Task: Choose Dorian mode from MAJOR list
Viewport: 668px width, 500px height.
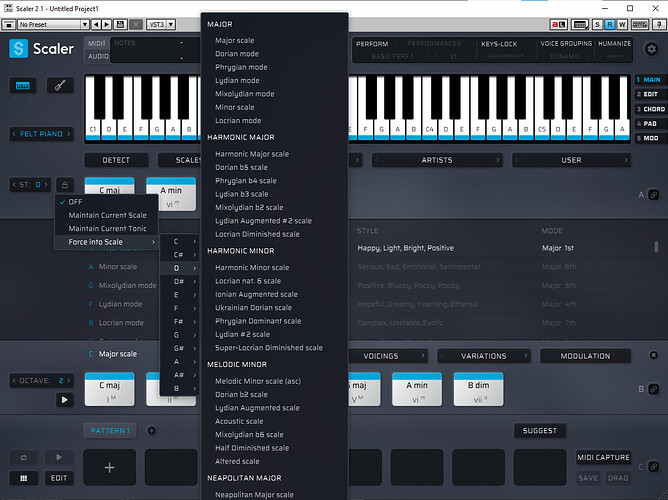Action: (237, 54)
